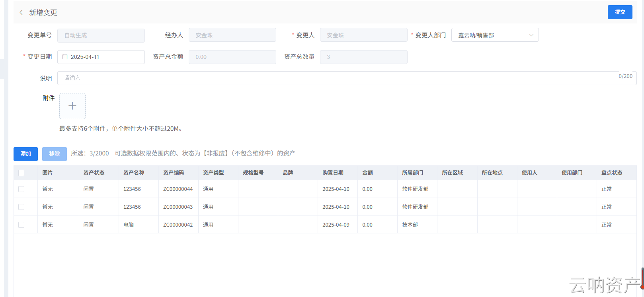Check the row for asset ZC00000042
This screenshot has height=297, width=644.
coord(21,225)
